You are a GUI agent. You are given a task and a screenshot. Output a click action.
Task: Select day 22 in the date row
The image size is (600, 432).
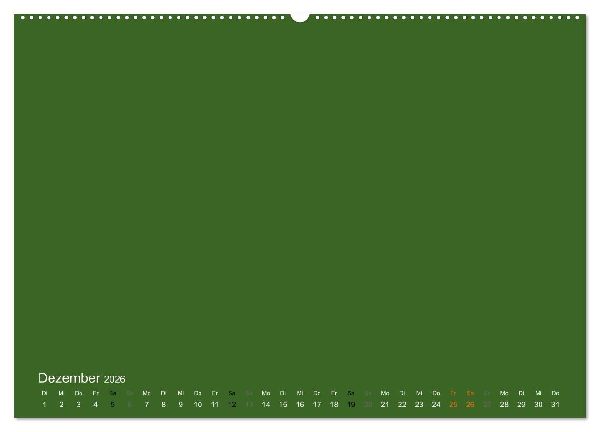tap(402, 404)
